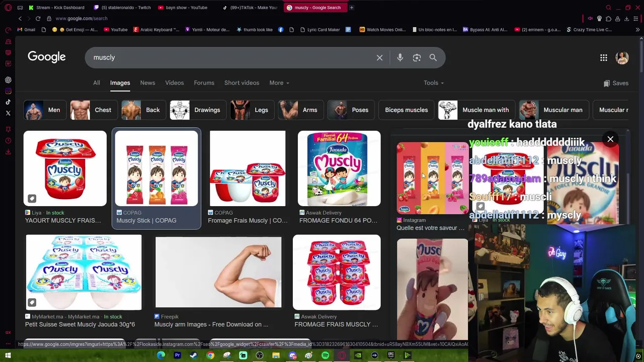This screenshot has width=644, height=362.
Task: Switch to the bayn show YouTube tab
Action: pos(186,8)
